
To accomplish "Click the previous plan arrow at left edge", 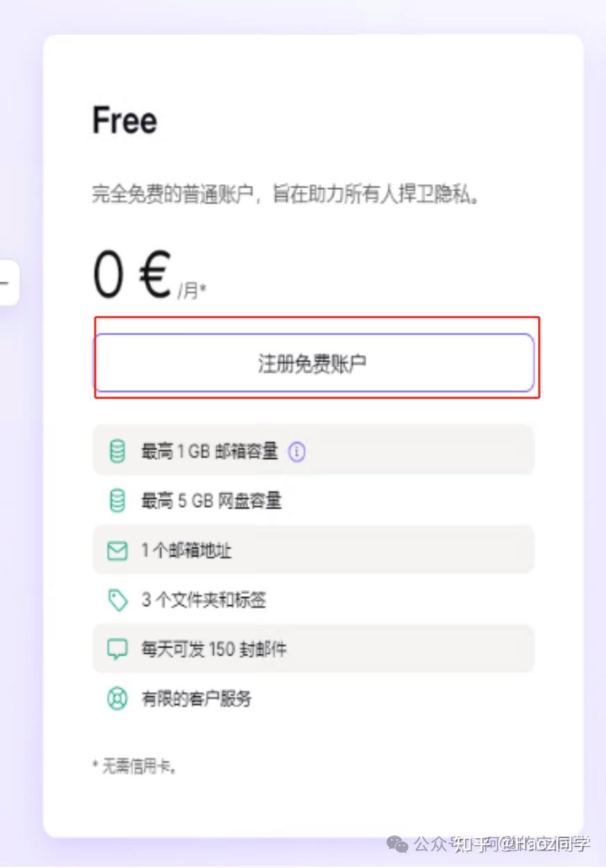I will tap(7, 282).
